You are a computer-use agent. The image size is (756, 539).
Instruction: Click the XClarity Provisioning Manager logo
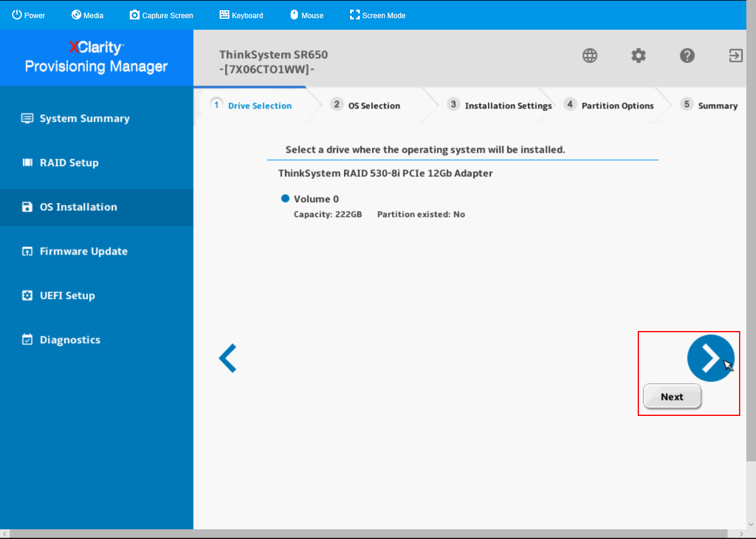click(x=96, y=57)
